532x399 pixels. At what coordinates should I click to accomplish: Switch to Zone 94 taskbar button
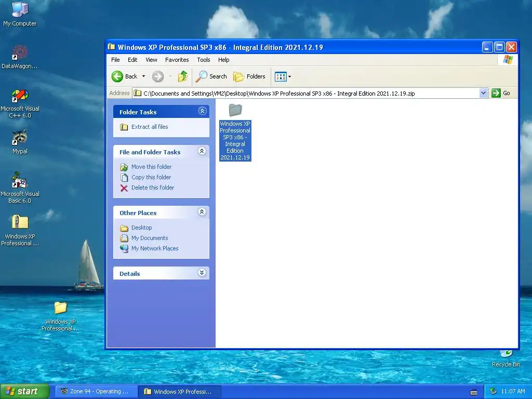[x=95, y=392]
